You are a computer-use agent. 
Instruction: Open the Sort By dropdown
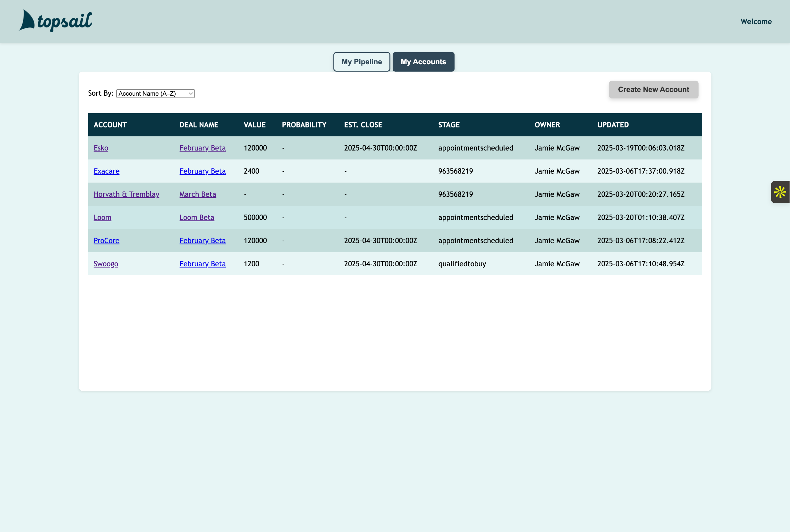click(x=155, y=94)
